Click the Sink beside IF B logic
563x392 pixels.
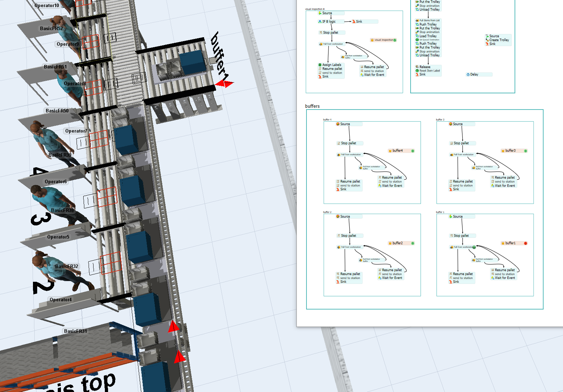pos(359,22)
